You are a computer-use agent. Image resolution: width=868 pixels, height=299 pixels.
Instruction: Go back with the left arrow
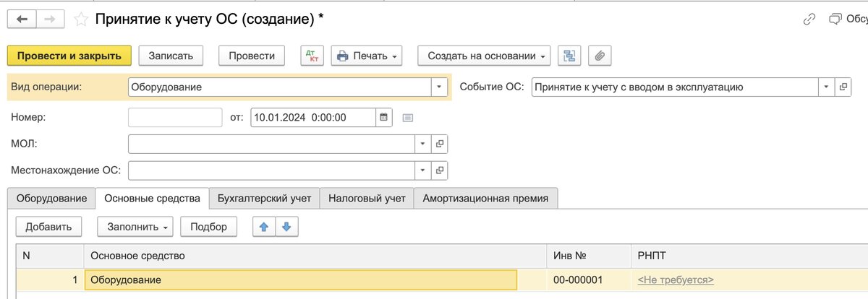(x=22, y=19)
